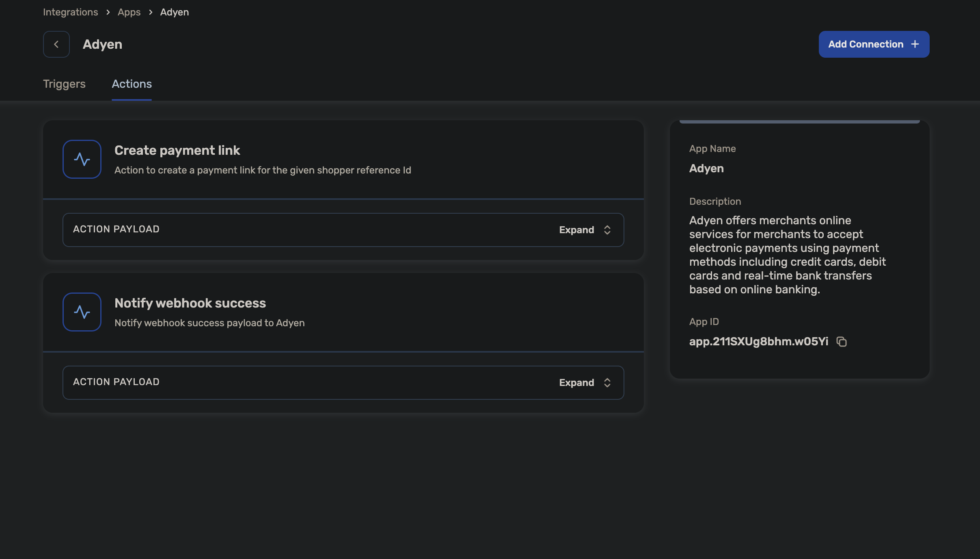This screenshot has height=559, width=980.
Task: Click the Create payment link title
Action: 177,150
